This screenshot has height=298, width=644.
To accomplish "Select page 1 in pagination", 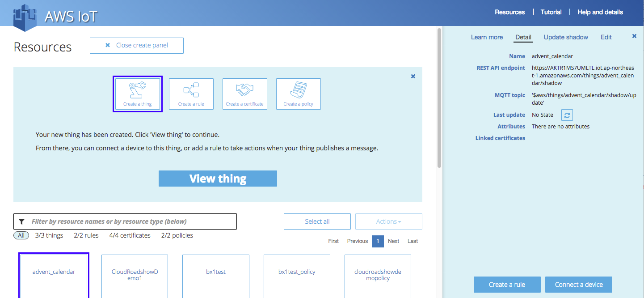I will tap(378, 241).
